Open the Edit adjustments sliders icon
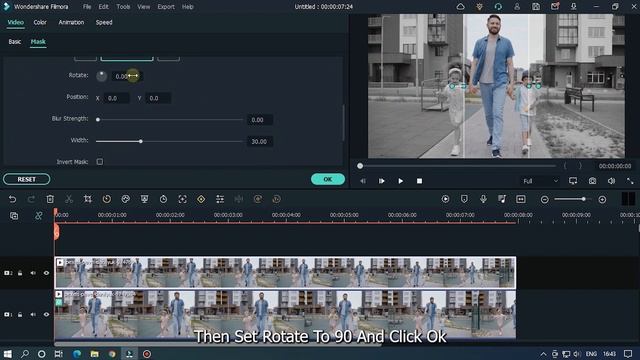This screenshot has height=360, width=640. coord(220,199)
